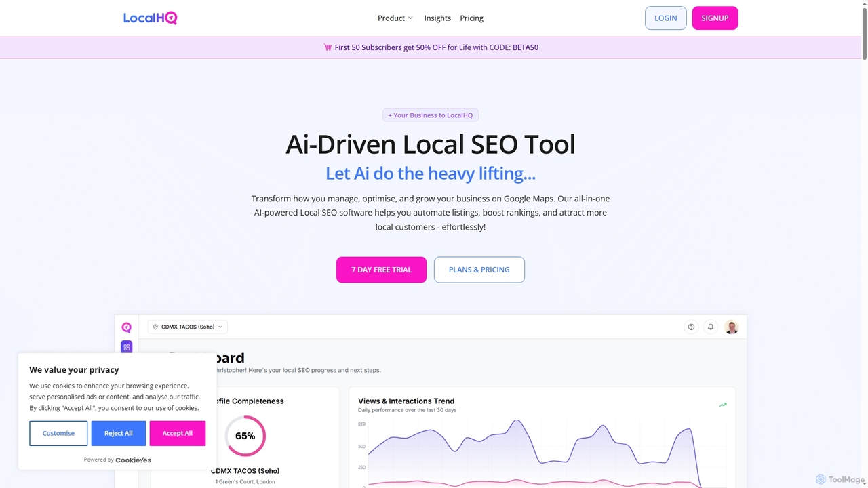Click the 'We value your privacy' heading

point(74,369)
